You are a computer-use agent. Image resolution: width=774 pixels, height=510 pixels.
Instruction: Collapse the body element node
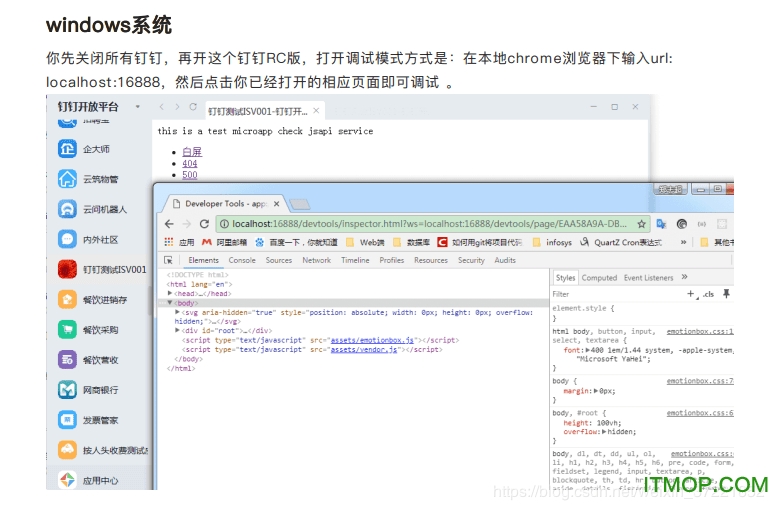171,302
